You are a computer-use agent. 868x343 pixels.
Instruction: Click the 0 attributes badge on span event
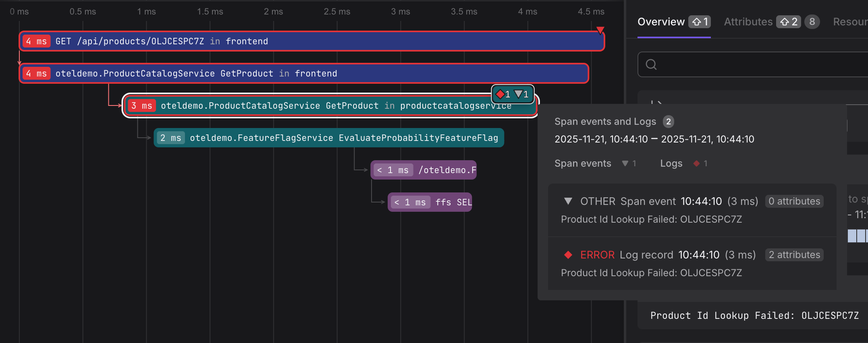[x=794, y=201]
